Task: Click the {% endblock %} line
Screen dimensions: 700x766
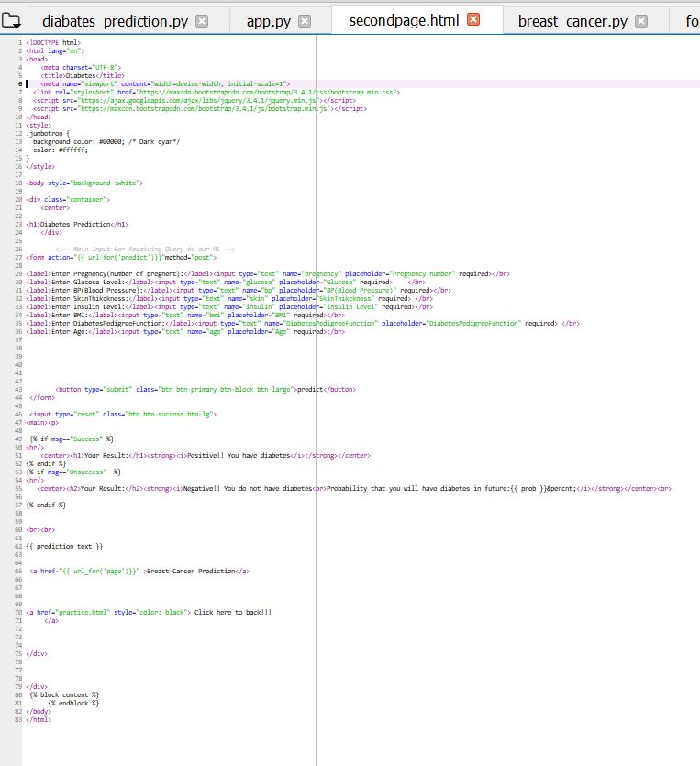Action: pos(73,703)
